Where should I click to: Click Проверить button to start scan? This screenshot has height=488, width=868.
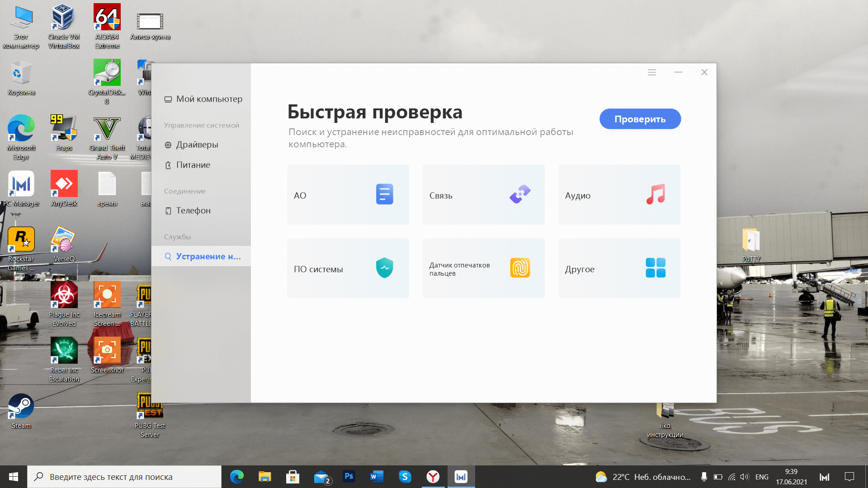coord(640,119)
